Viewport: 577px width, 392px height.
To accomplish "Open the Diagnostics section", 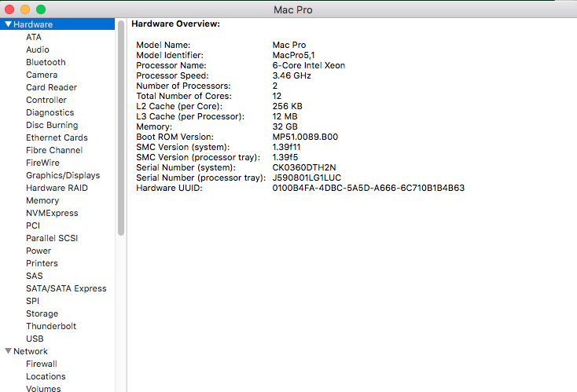I will tap(50, 112).
